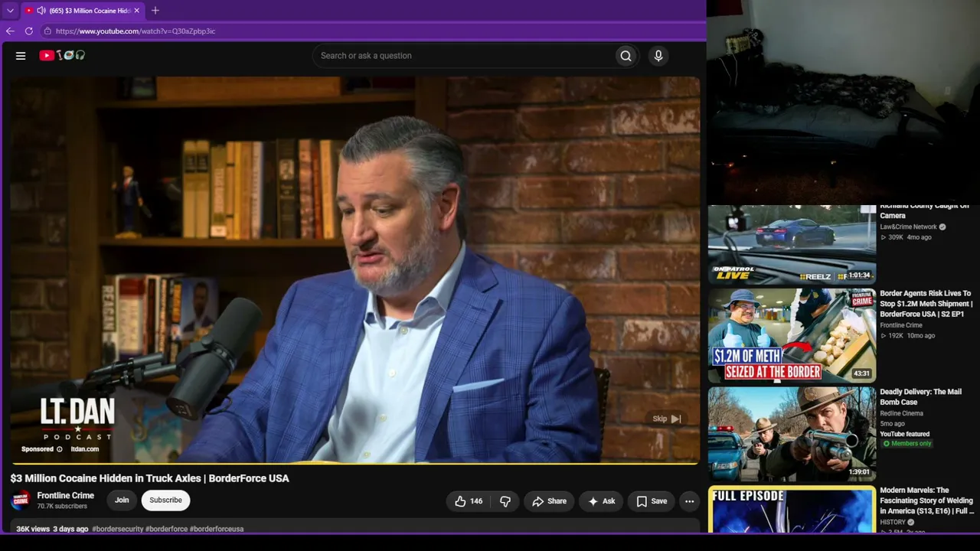Click the video player to pause
Image resolution: width=980 pixels, height=551 pixels.
click(354, 269)
